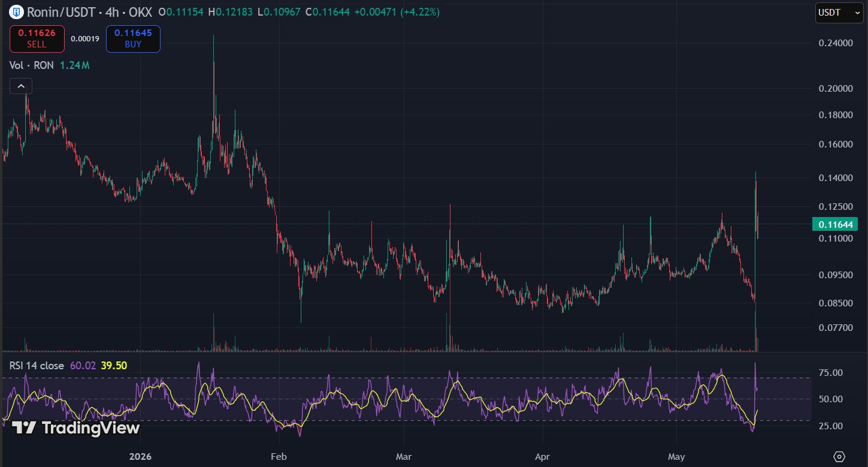Click the volume value 1.24 M

point(74,65)
